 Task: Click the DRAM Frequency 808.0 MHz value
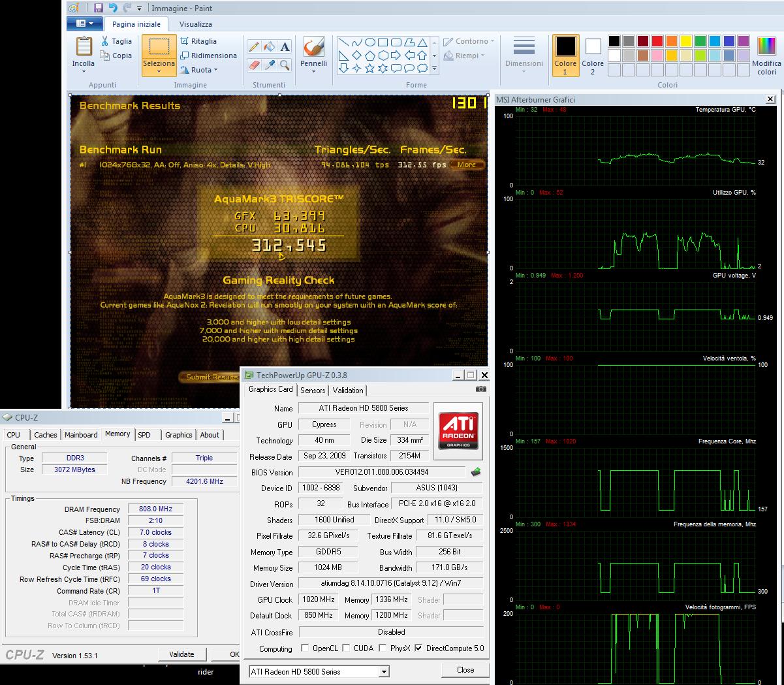click(x=156, y=509)
